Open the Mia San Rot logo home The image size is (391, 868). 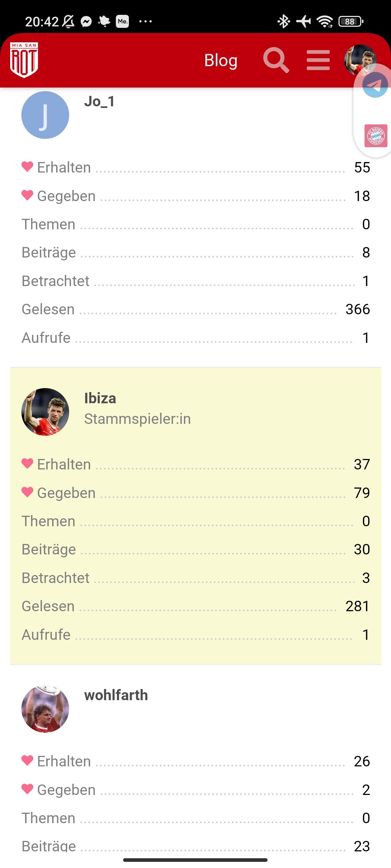(24, 60)
